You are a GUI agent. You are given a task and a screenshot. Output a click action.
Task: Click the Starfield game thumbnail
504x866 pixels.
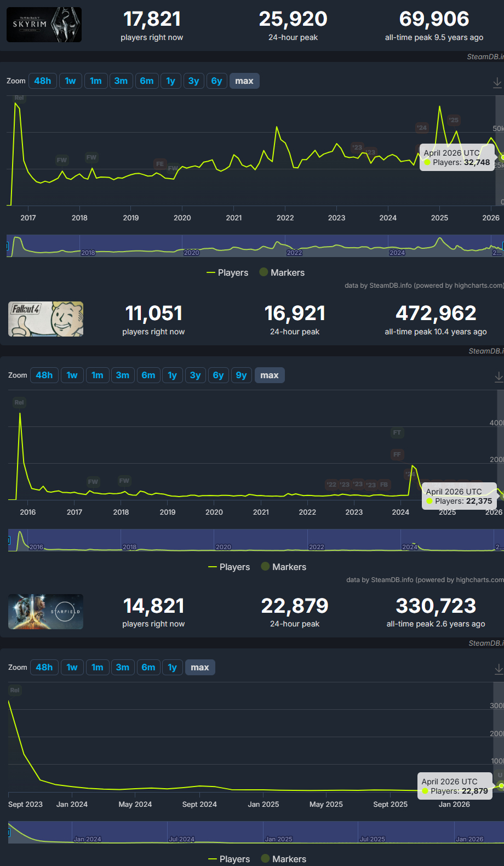[45, 611]
